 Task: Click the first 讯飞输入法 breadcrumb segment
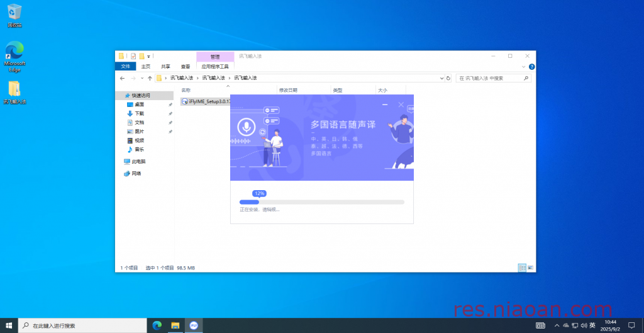point(182,78)
